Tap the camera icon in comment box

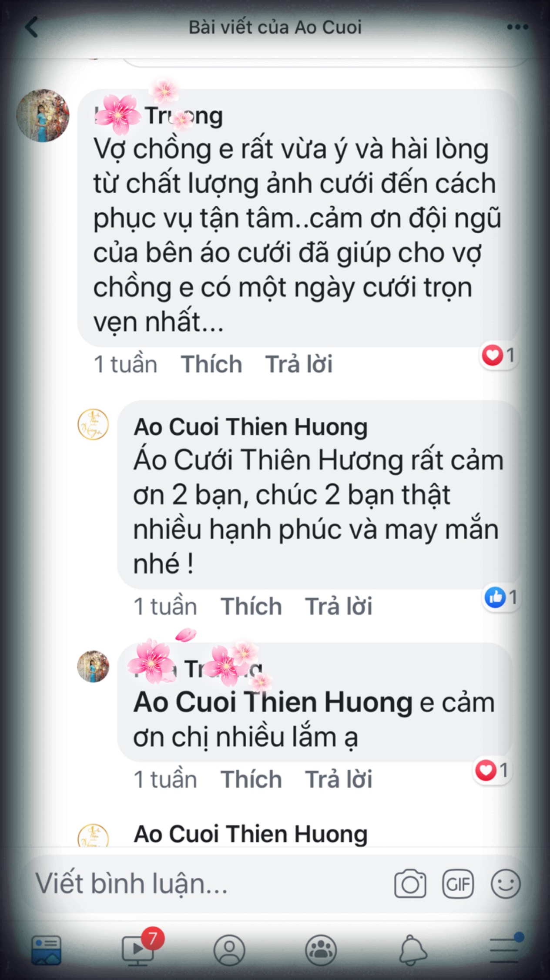coord(410,883)
